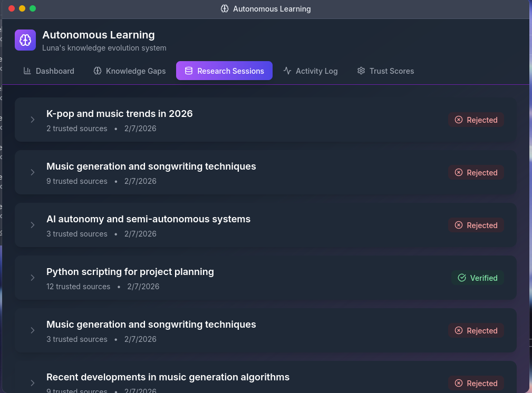
Task: Switch to the Knowledge Gaps tab
Action: point(130,71)
